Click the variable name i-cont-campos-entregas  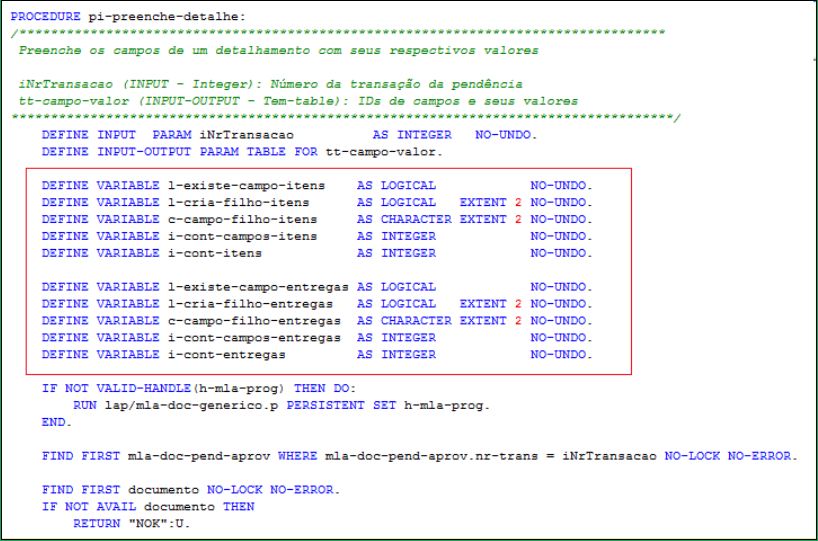coord(254,338)
